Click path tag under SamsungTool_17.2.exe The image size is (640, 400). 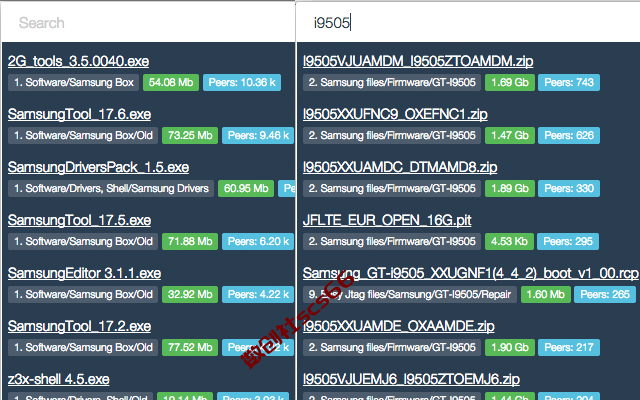click(83, 348)
